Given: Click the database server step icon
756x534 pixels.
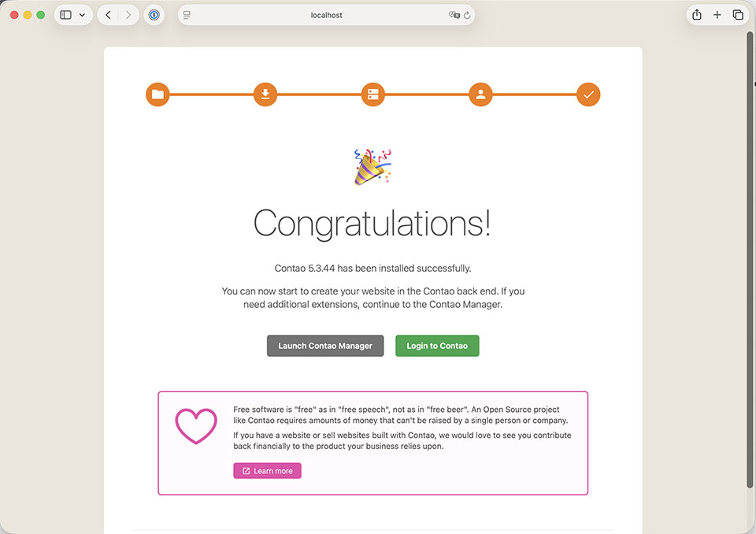Looking at the screenshot, I should point(373,95).
